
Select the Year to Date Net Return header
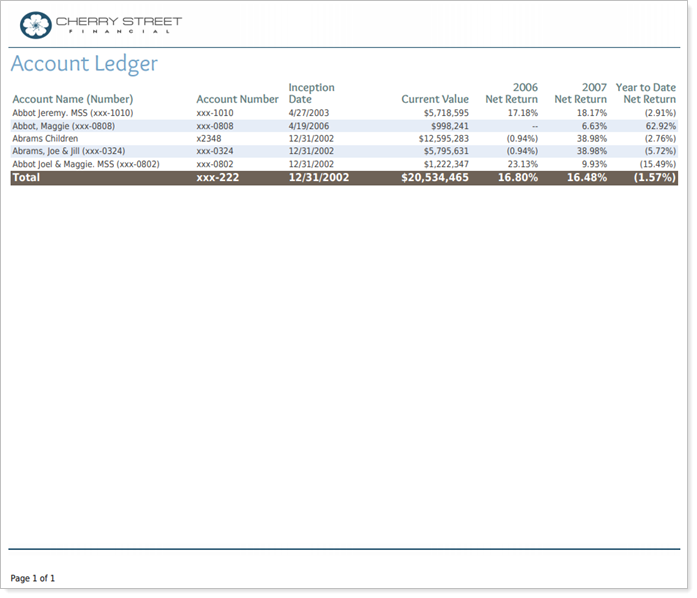pos(645,93)
